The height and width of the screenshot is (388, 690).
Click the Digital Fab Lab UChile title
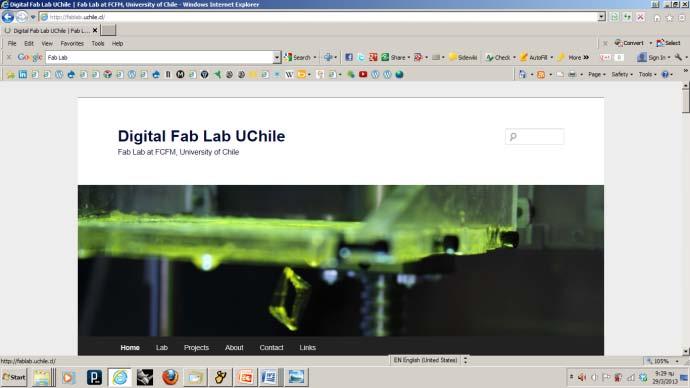point(202,136)
